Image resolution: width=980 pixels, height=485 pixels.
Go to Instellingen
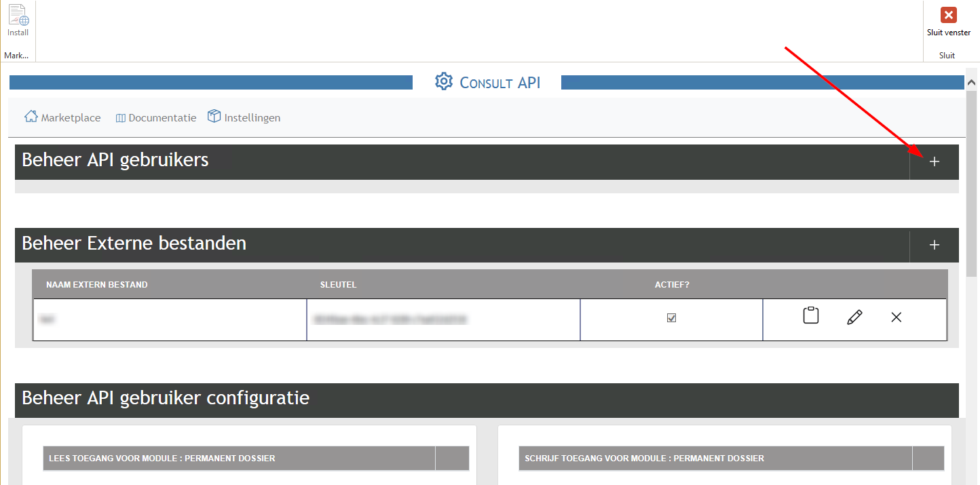click(244, 117)
